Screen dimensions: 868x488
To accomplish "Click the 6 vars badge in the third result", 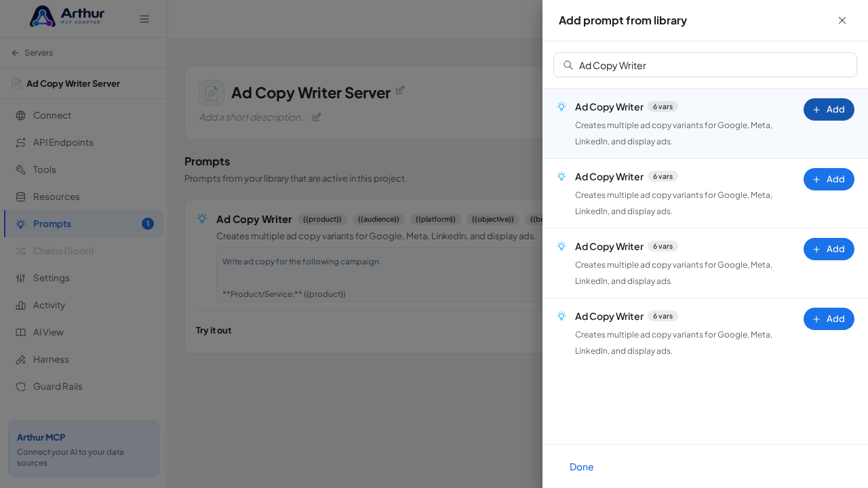I will tap(663, 246).
